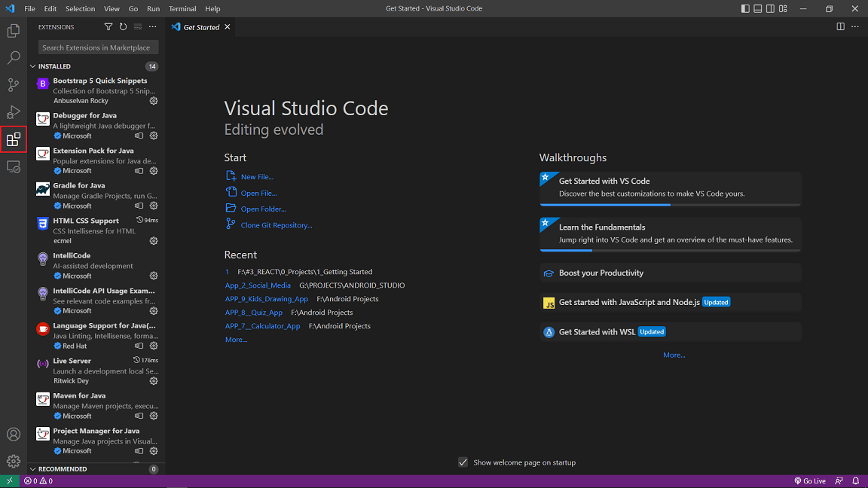The width and height of the screenshot is (868, 488).
Task: Open recent project APP_9_Kids_Drawing_App
Action: click(x=266, y=299)
